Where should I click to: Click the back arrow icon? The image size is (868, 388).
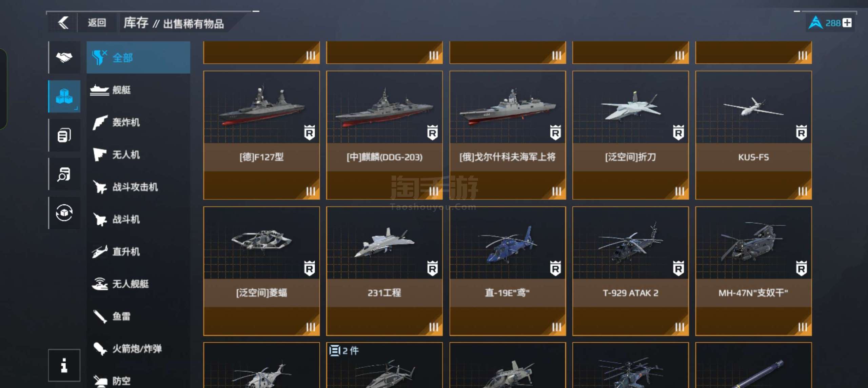pos(63,23)
